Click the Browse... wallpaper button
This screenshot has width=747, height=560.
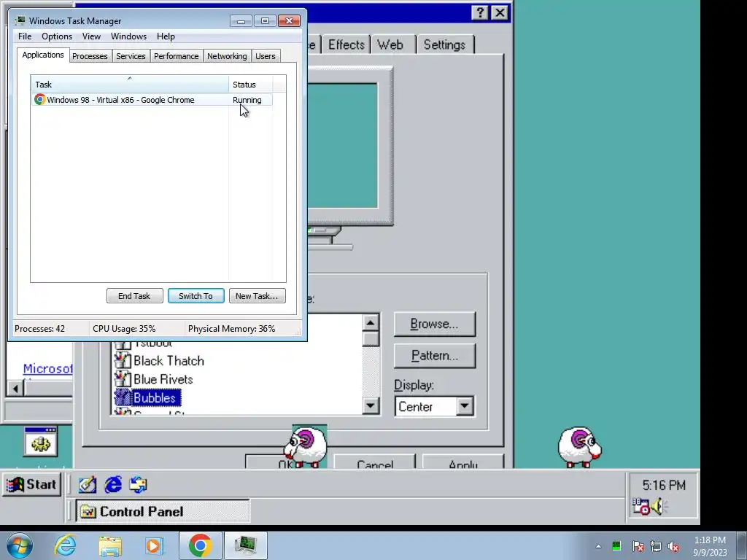(435, 324)
